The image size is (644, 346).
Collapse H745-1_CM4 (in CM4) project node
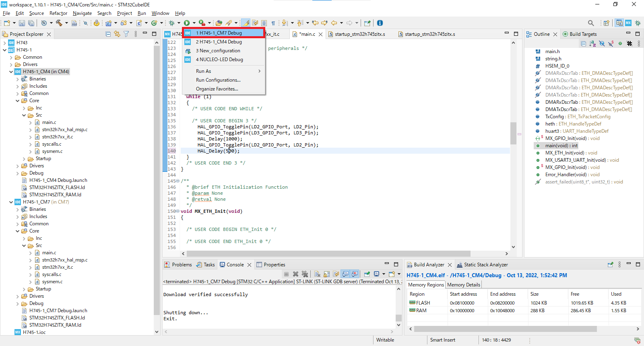tap(11, 72)
